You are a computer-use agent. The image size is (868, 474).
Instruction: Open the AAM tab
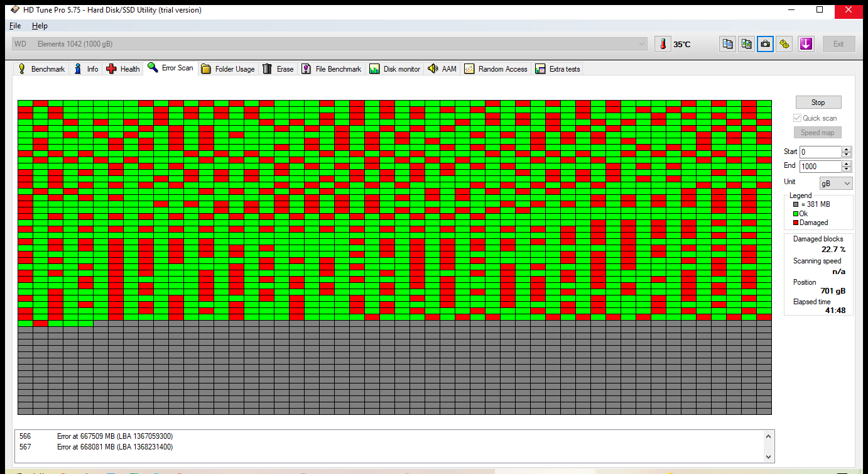[442, 69]
